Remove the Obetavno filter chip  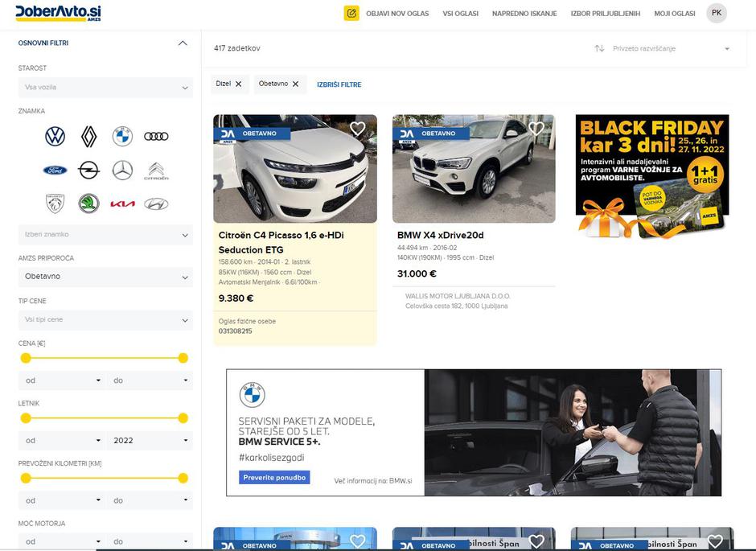click(295, 84)
